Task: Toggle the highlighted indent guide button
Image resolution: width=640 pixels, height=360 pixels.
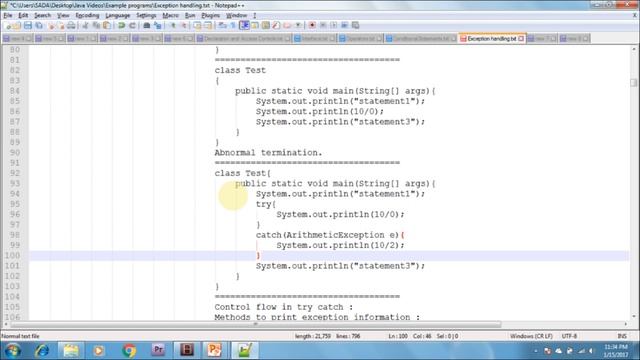Action: tap(244, 26)
